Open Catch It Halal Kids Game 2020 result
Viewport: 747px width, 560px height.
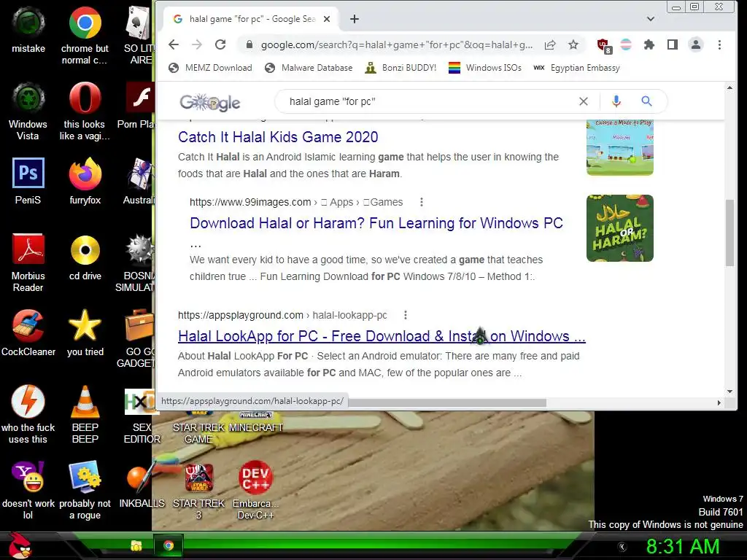click(278, 137)
